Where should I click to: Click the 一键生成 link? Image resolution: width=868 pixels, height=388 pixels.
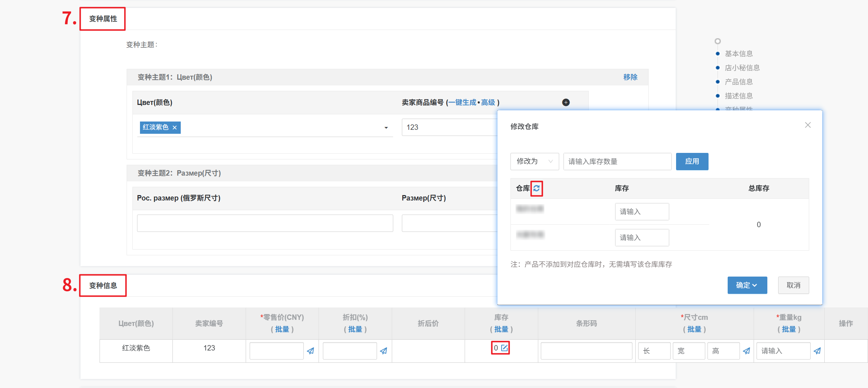pyautogui.click(x=462, y=102)
